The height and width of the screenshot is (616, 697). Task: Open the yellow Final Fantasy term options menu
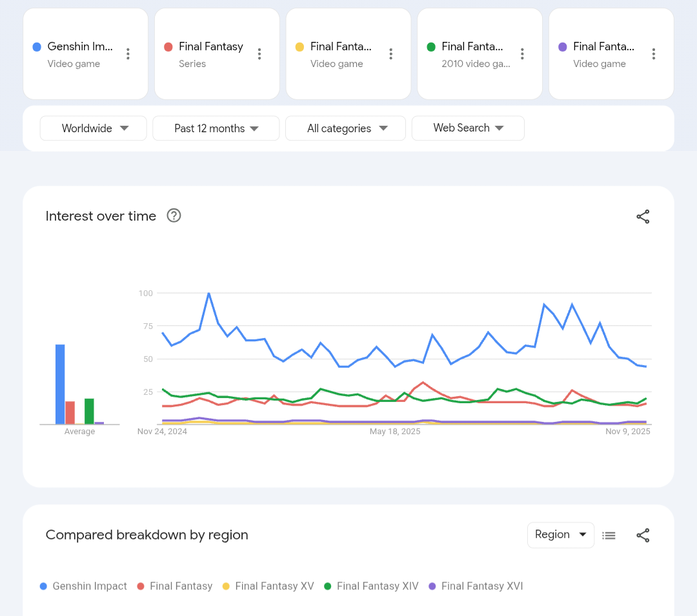[x=391, y=54]
